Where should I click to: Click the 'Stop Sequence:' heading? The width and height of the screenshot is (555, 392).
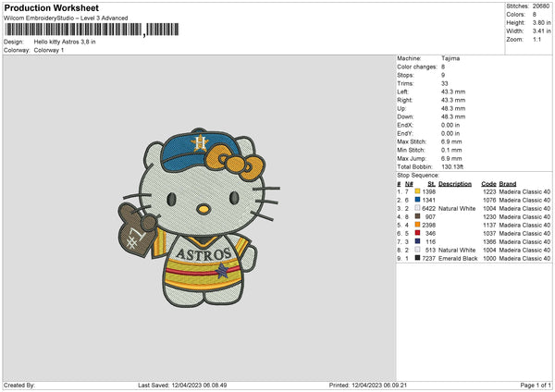[x=418, y=175]
